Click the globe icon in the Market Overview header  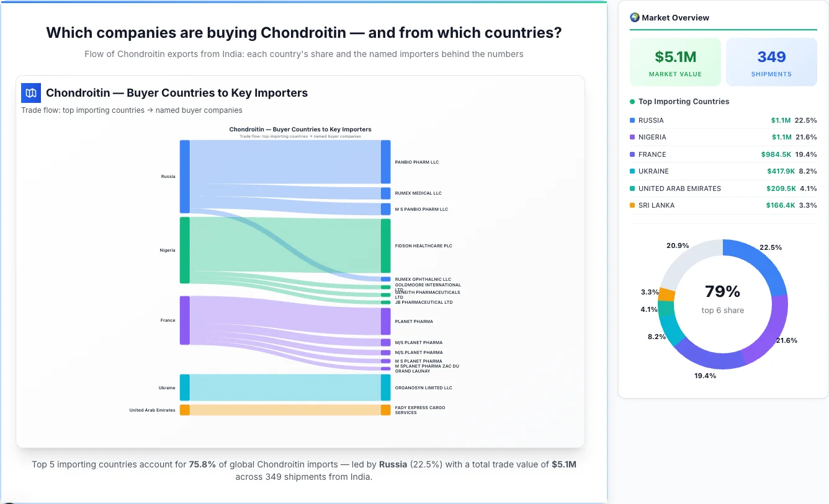click(x=634, y=17)
